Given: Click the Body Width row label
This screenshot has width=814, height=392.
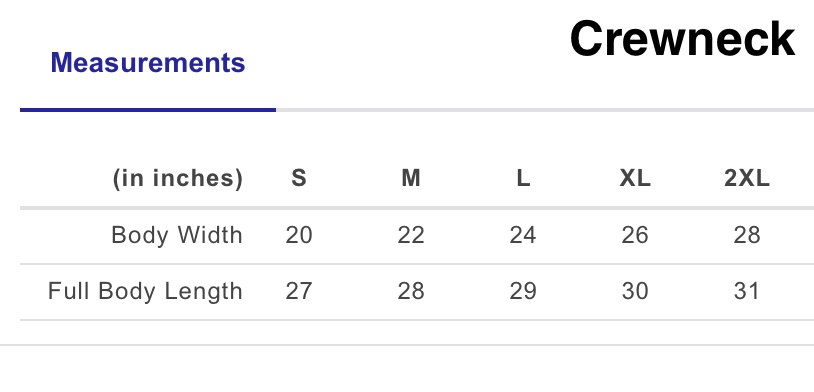Looking at the screenshot, I should 177,235.
